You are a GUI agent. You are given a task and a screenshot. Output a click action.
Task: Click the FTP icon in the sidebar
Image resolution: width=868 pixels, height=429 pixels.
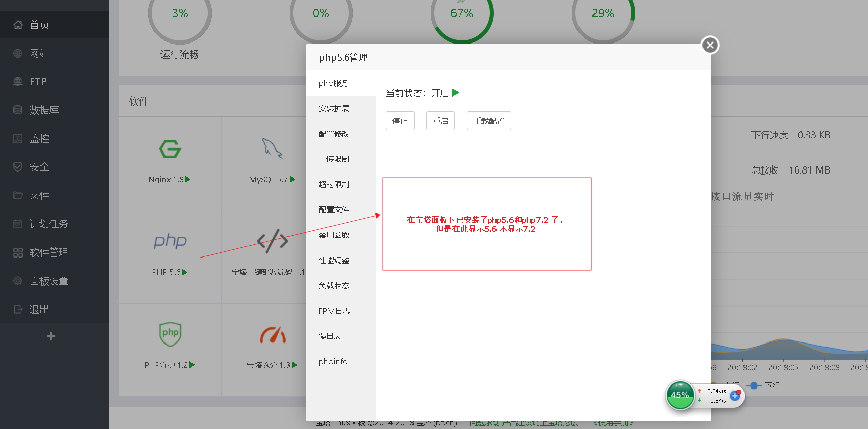[18, 81]
